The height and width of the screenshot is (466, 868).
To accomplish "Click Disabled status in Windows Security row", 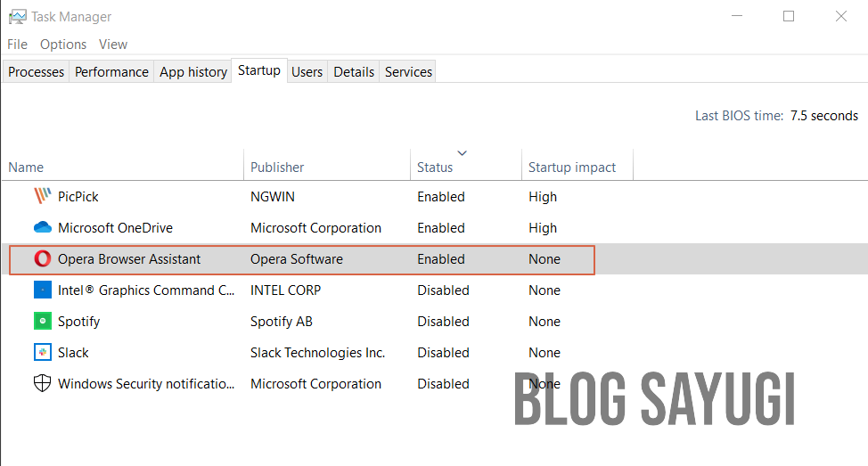I will tap(444, 383).
